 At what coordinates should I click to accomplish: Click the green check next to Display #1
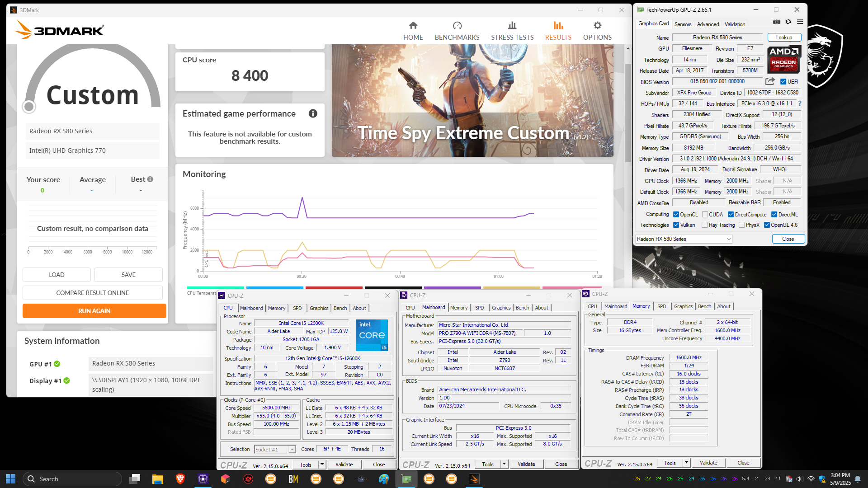pyautogui.click(x=66, y=380)
